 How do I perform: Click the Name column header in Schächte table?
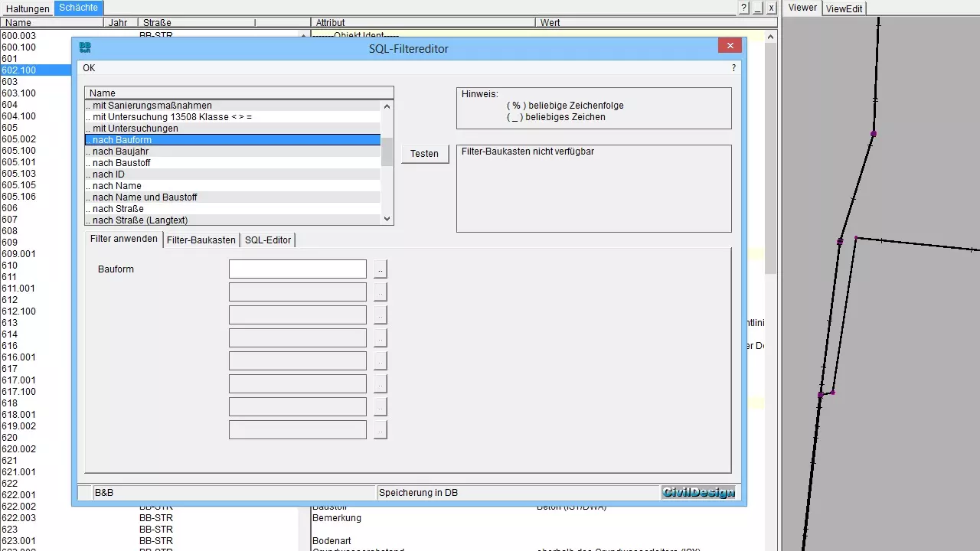tap(52, 23)
